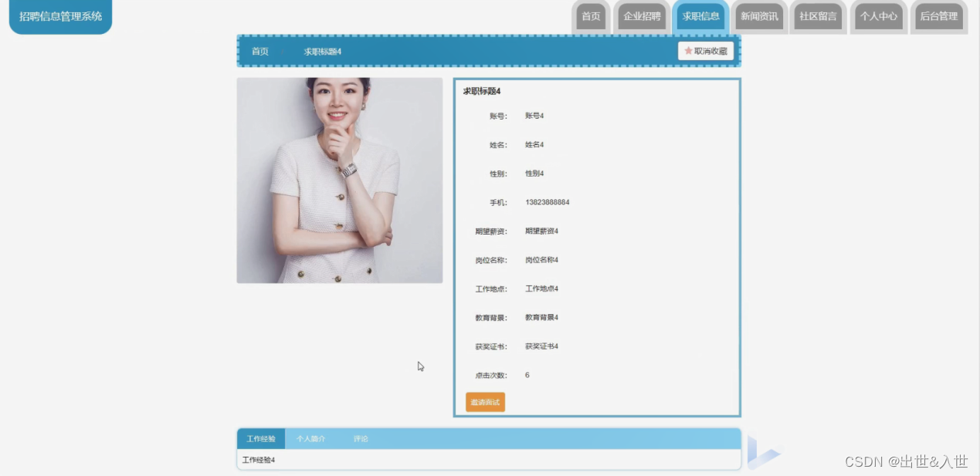The image size is (980, 476).
Task: Select the 工作经验 content tab
Action: point(261,439)
